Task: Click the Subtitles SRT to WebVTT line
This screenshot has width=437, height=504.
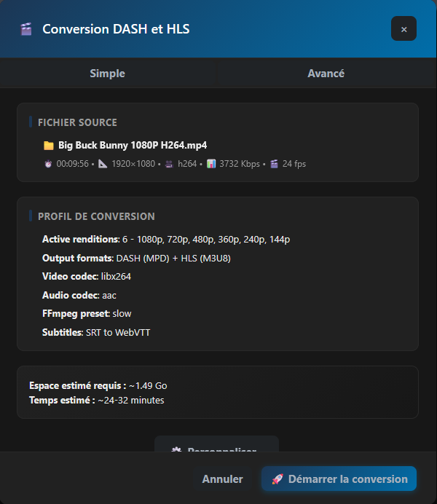Action: (96, 332)
